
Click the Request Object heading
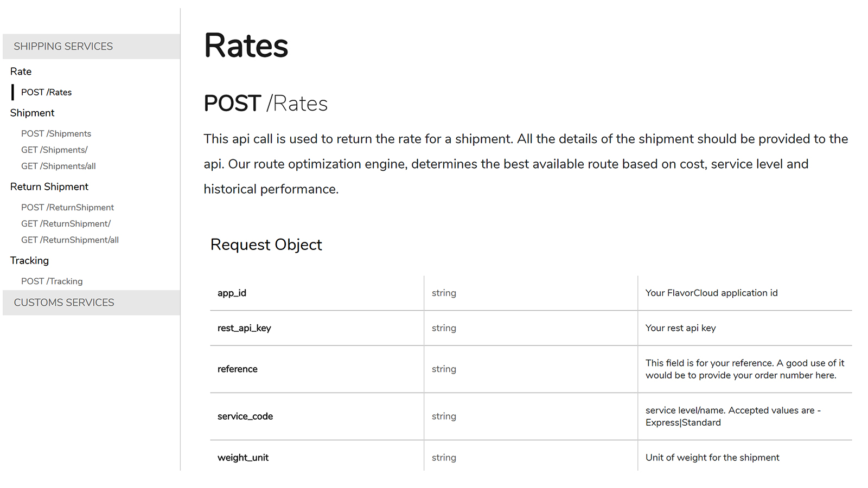click(266, 245)
